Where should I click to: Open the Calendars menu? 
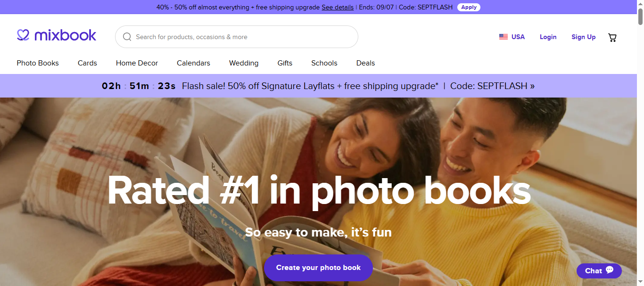click(193, 63)
